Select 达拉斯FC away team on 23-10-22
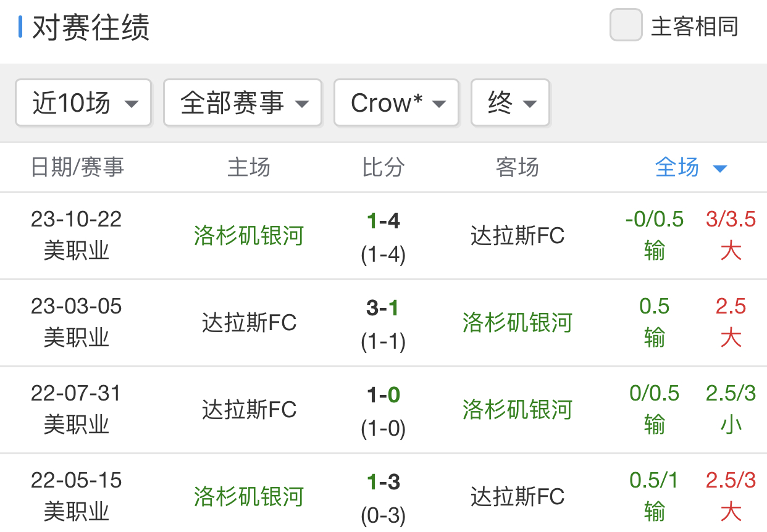The height and width of the screenshot is (532, 767). pos(518,236)
